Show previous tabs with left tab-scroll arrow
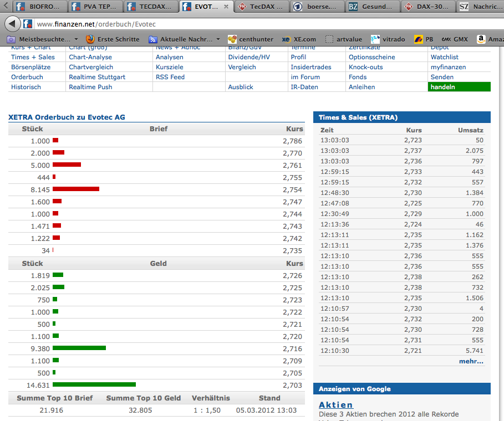The width and height of the screenshot is (504, 421). click(6, 6)
